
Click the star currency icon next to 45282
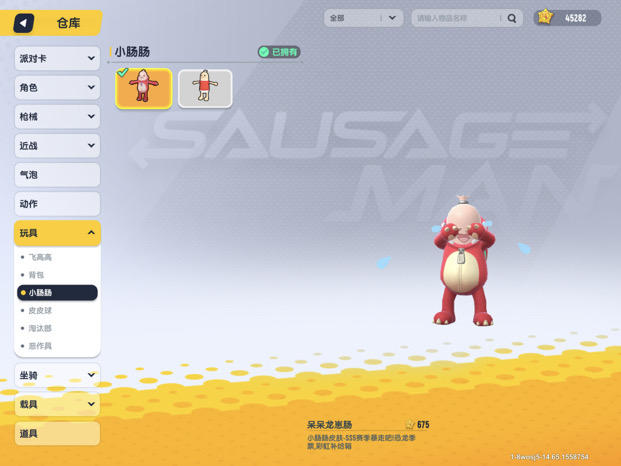[545, 17]
